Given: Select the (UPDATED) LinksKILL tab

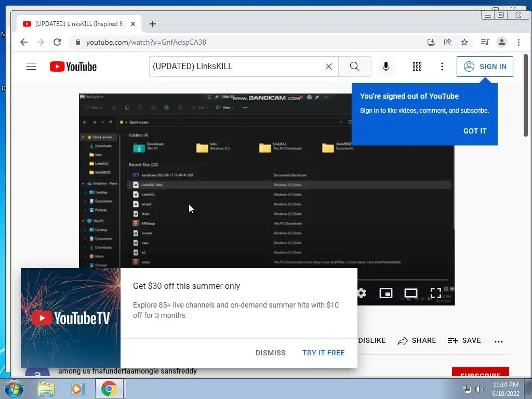Looking at the screenshot, I should (x=79, y=24).
